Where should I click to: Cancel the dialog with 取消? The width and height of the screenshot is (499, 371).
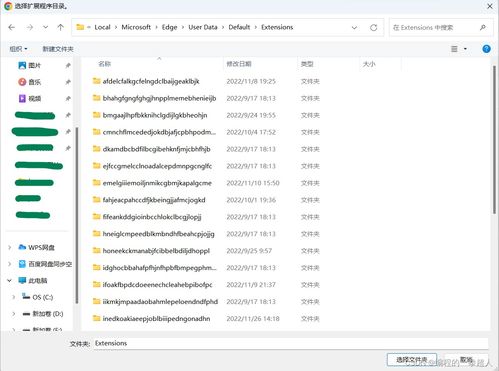click(466, 360)
